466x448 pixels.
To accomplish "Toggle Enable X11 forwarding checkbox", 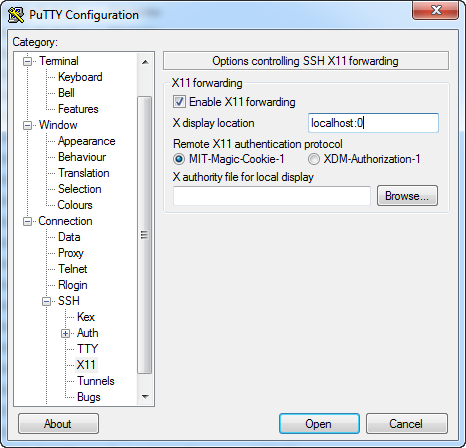I will pyautogui.click(x=179, y=102).
